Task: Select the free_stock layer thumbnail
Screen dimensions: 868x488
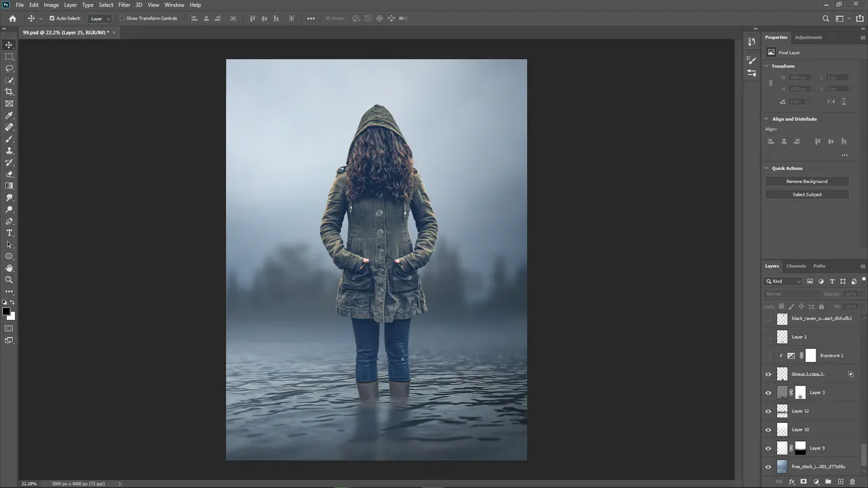Action: point(782,466)
